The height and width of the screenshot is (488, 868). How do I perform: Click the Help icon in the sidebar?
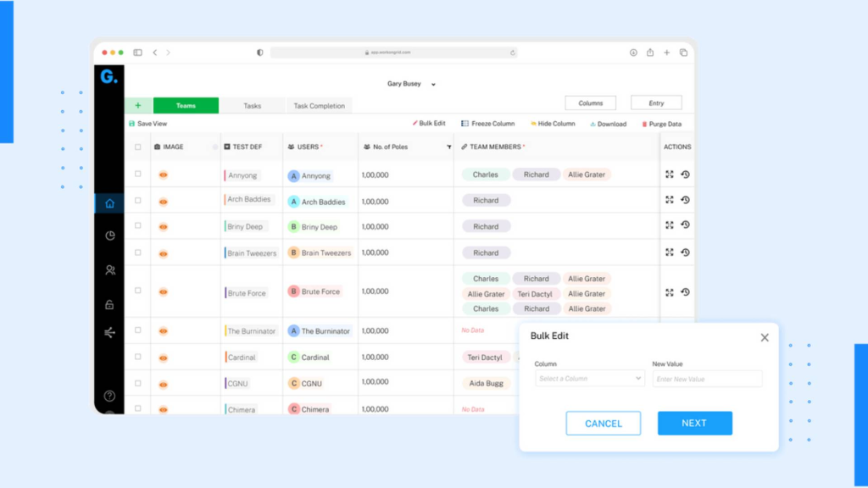click(x=109, y=395)
